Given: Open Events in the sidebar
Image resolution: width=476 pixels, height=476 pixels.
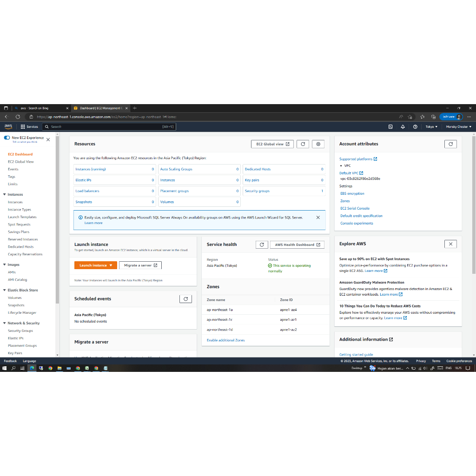Looking at the screenshot, I should tap(13, 169).
